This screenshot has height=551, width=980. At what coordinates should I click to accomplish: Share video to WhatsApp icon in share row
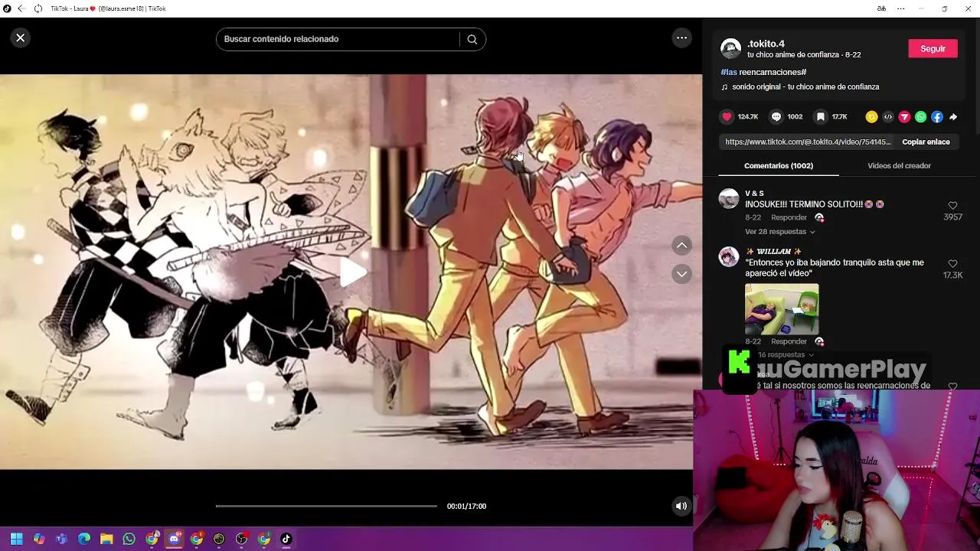coord(920,117)
